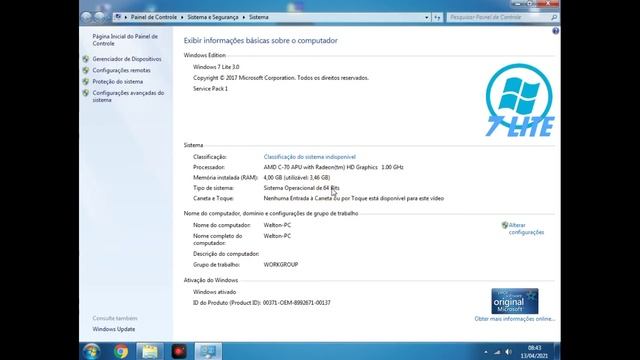Click the Show desktop strip
The image size is (640, 360).
(x=558, y=351)
